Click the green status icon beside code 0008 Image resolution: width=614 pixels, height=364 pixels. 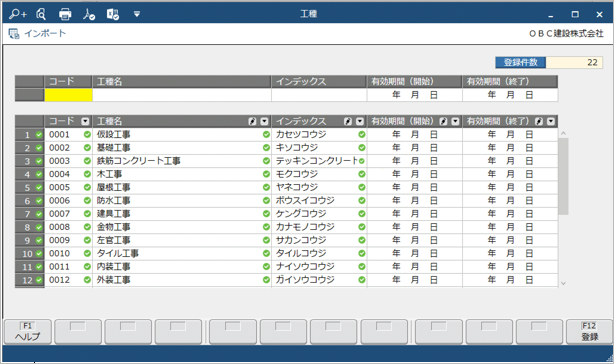coord(87,227)
